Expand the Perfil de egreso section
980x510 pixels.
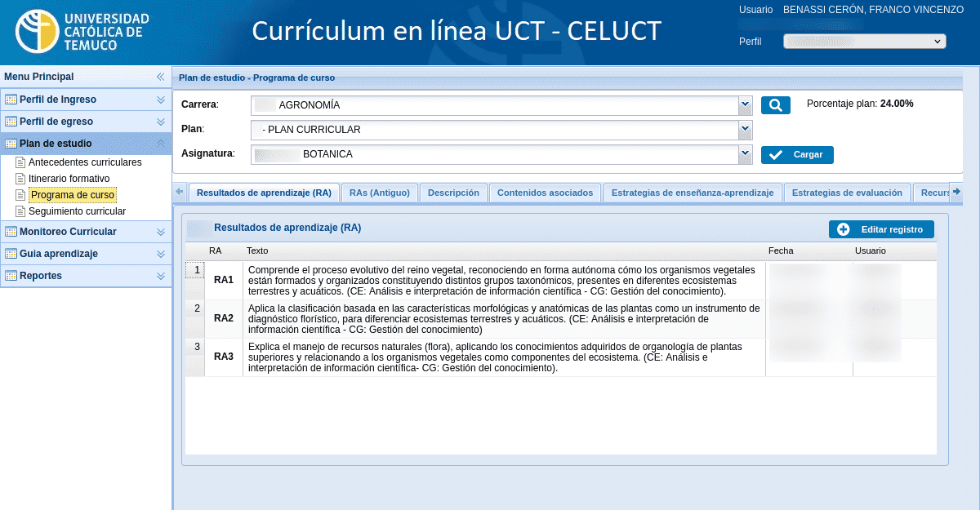pyautogui.click(x=160, y=121)
